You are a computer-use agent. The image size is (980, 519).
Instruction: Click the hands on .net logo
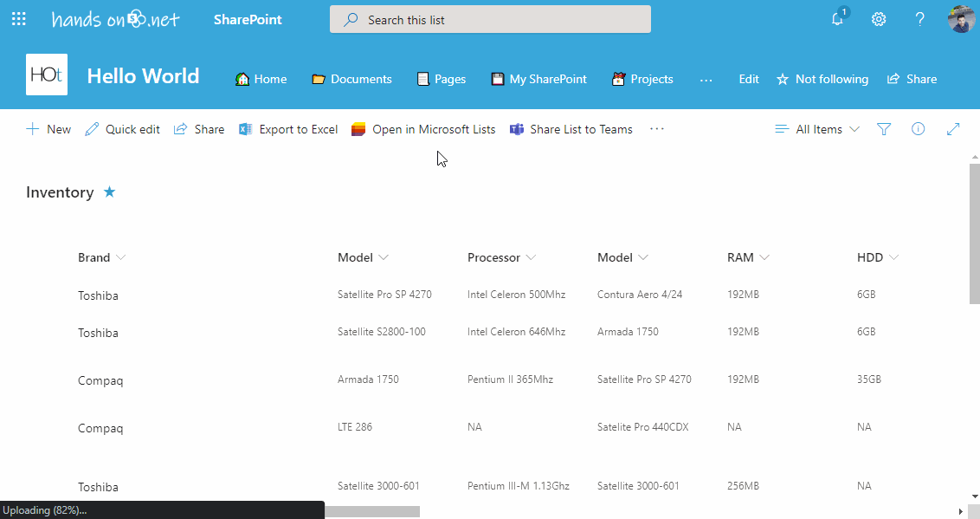pyautogui.click(x=116, y=19)
